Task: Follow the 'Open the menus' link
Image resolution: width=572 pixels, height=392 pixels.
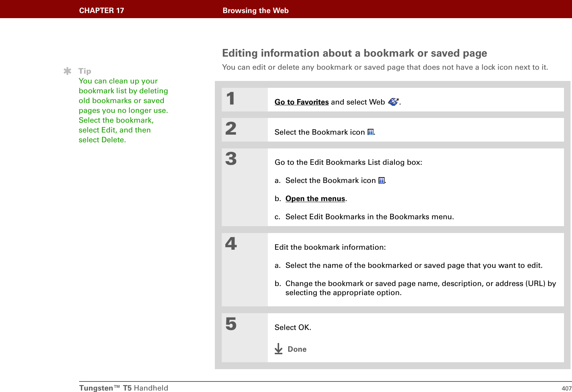Action: click(315, 199)
